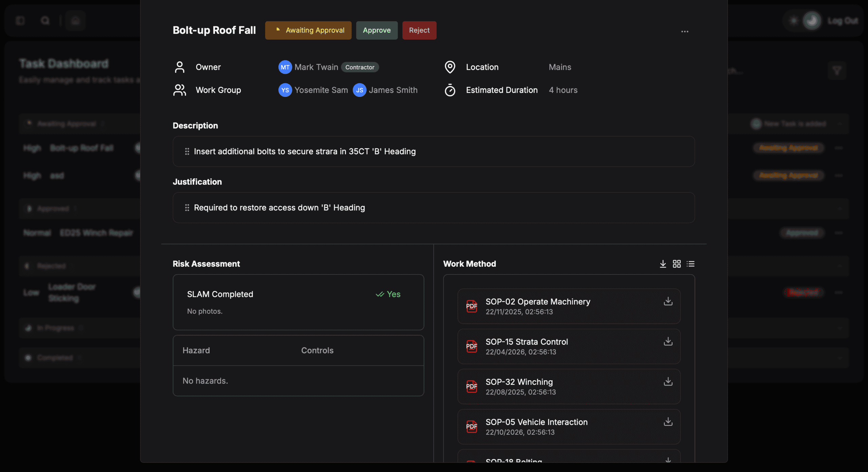Download SOP-05 Vehicle Interaction PDF
Image resolution: width=868 pixels, height=472 pixels.
pos(668,422)
